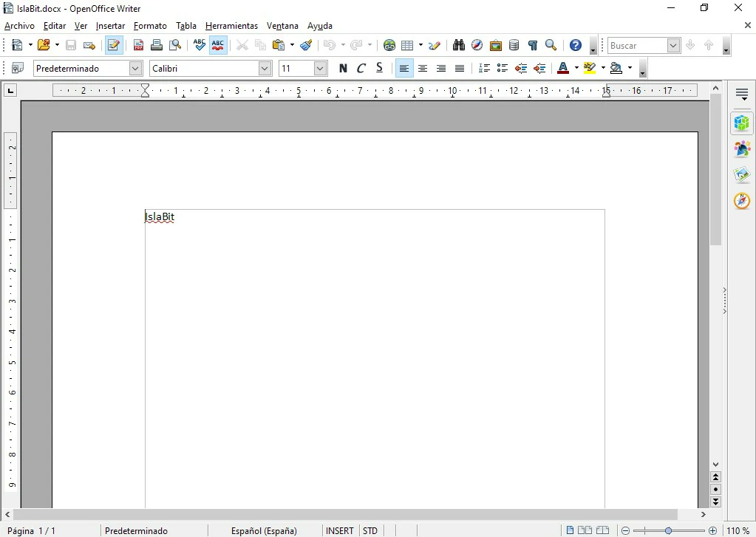Click the Open file folder icon

tap(44, 45)
